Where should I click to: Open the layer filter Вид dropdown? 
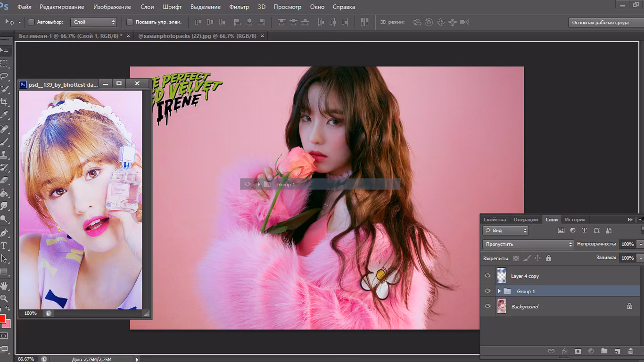tap(505, 230)
